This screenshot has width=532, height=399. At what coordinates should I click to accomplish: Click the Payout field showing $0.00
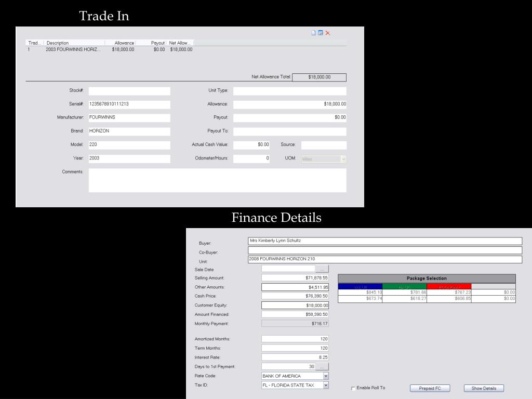290,118
